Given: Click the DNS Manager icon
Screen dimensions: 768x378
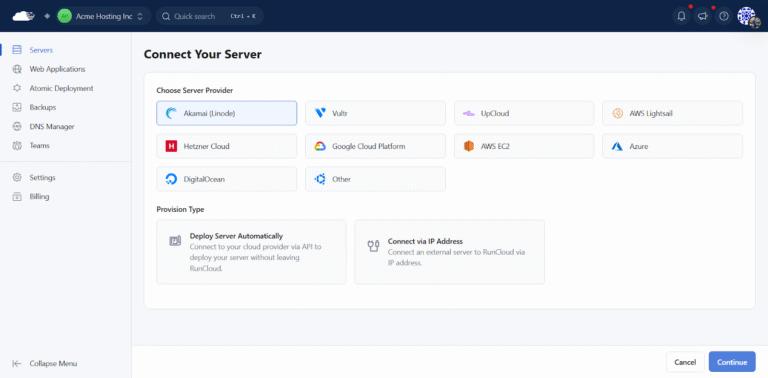Looking at the screenshot, I should click(x=17, y=126).
